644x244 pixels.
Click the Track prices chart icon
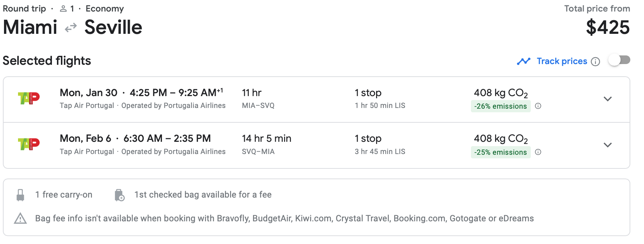click(524, 61)
